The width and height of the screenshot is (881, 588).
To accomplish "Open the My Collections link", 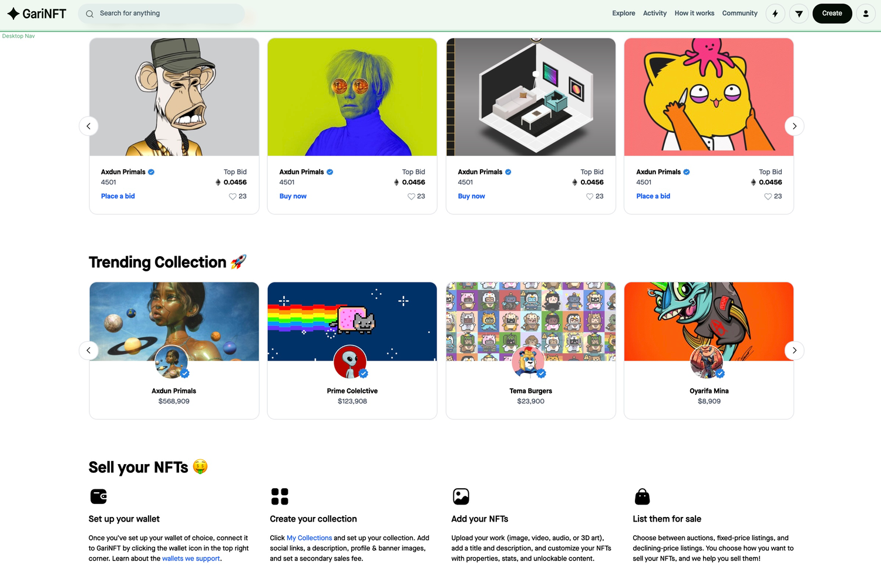I will [310, 538].
